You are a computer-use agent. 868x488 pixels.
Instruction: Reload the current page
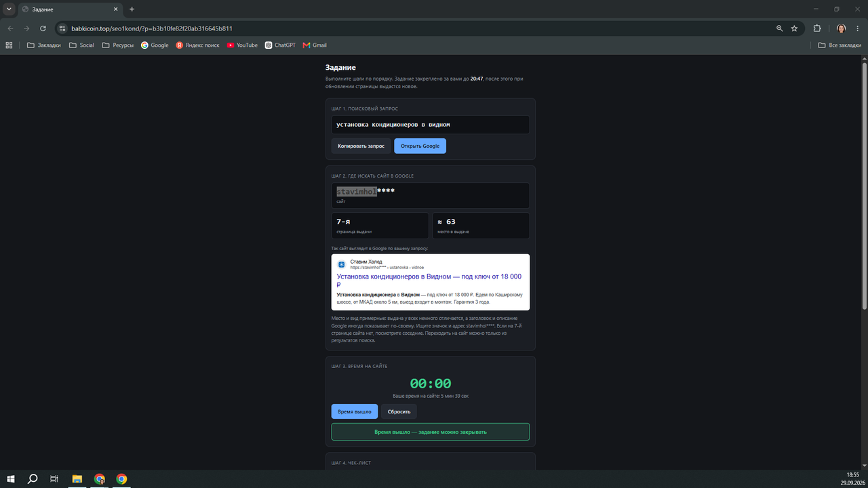(43, 28)
